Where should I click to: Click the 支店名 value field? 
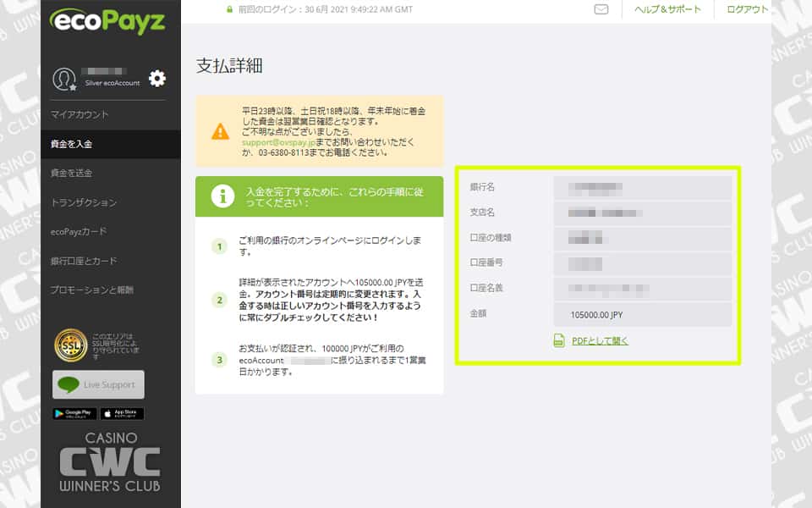(643, 213)
